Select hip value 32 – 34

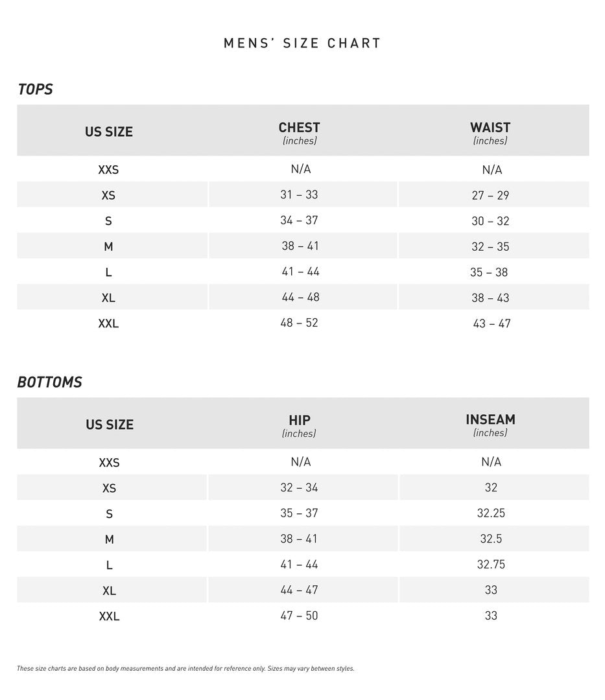(299, 487)
